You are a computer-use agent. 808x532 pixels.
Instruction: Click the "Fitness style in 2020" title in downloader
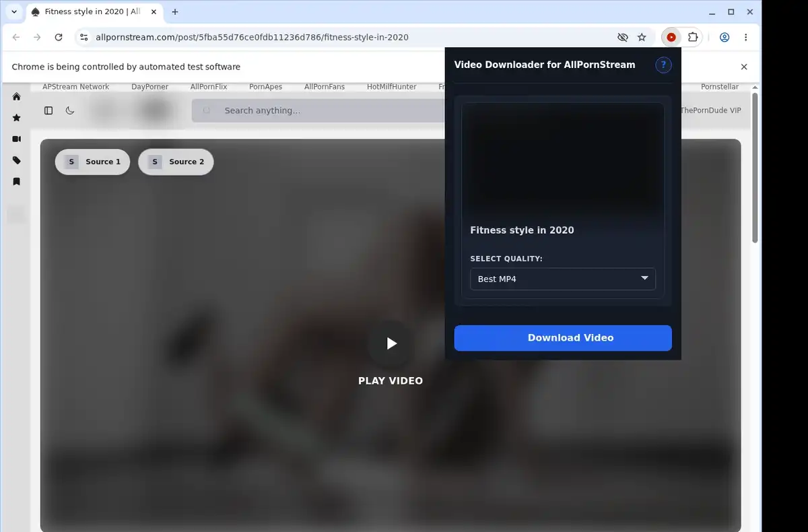click(x=522, y=230)
